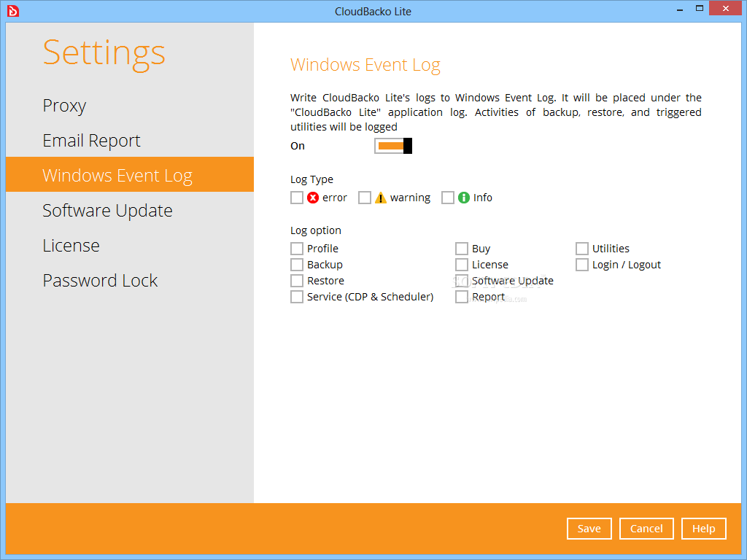Check the Utilities log option

[581, 249]
